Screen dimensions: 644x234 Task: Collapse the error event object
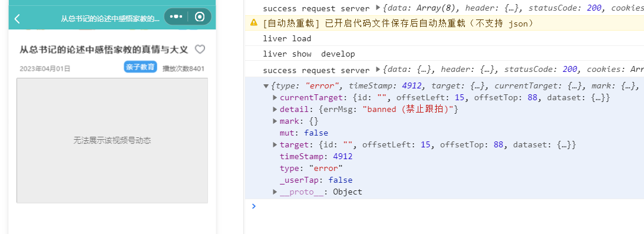point(266,86)
